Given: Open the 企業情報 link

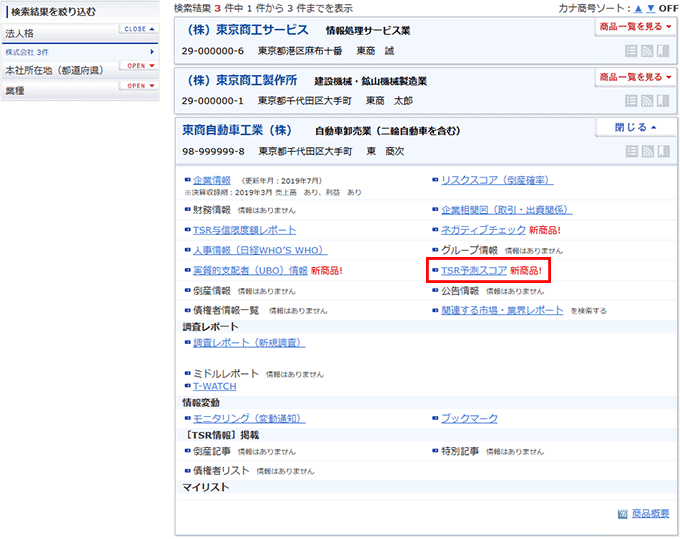Looking at the screenshot, I should (211, 180).
